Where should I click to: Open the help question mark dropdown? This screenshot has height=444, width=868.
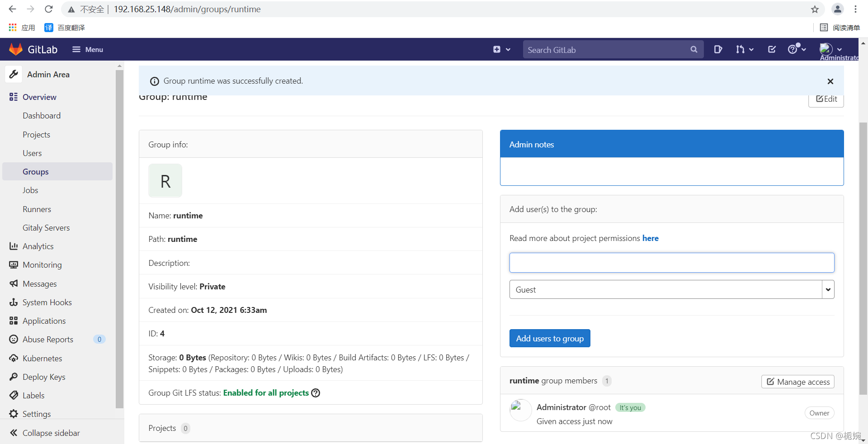pyautogui.click(x=797, y=49)
